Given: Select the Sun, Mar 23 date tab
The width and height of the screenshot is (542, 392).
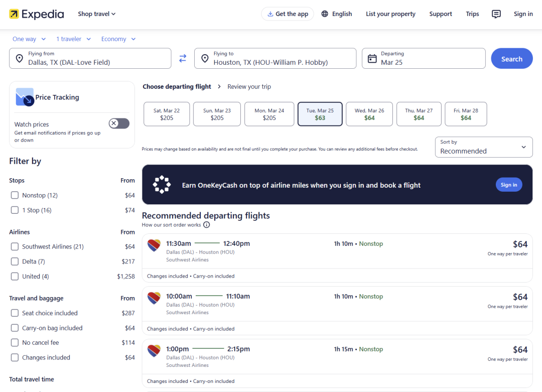Looking at the screenshot, I should (217, 114).
